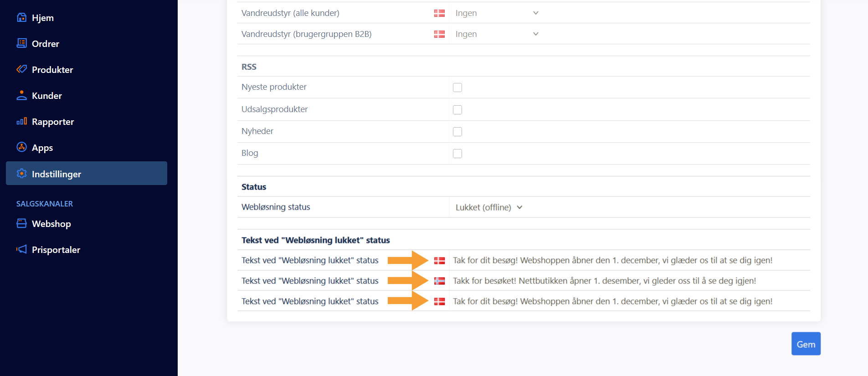
Task: Expand the Vandreudstyr (brugergruppen B2B) dropdown
Action: click(497, 34)
